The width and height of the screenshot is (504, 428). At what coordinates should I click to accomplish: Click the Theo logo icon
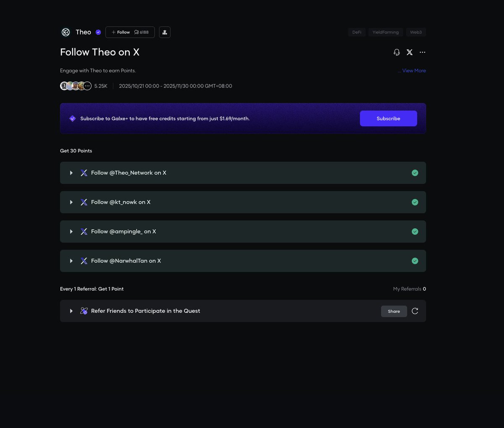(x=66, y=32)
